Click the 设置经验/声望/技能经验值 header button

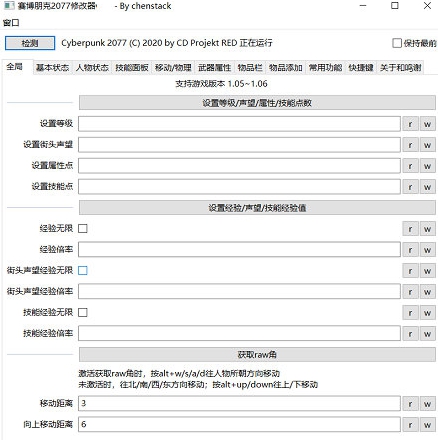pyautogui.click(x=257, y=208)
